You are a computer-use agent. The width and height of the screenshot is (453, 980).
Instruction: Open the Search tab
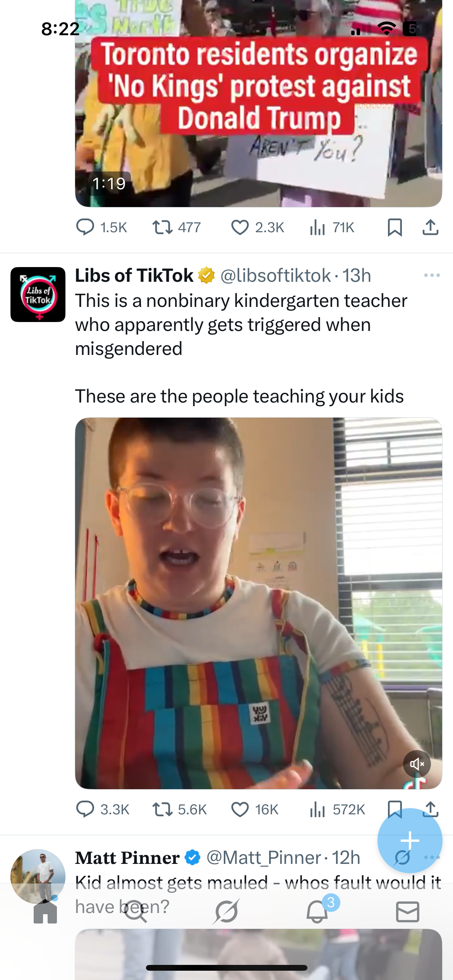(135, 911)
